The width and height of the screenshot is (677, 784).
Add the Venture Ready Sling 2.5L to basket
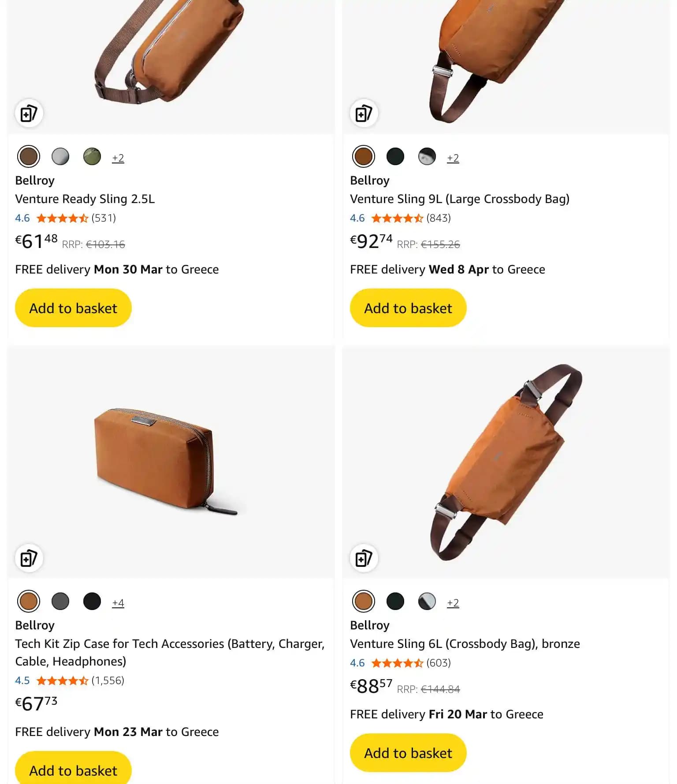point(73,307)
